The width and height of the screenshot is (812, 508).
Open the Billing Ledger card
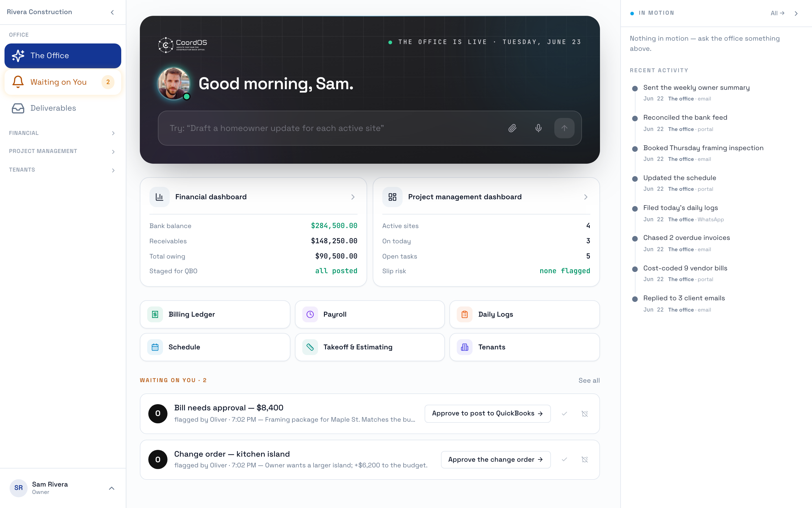coord(215,314)
